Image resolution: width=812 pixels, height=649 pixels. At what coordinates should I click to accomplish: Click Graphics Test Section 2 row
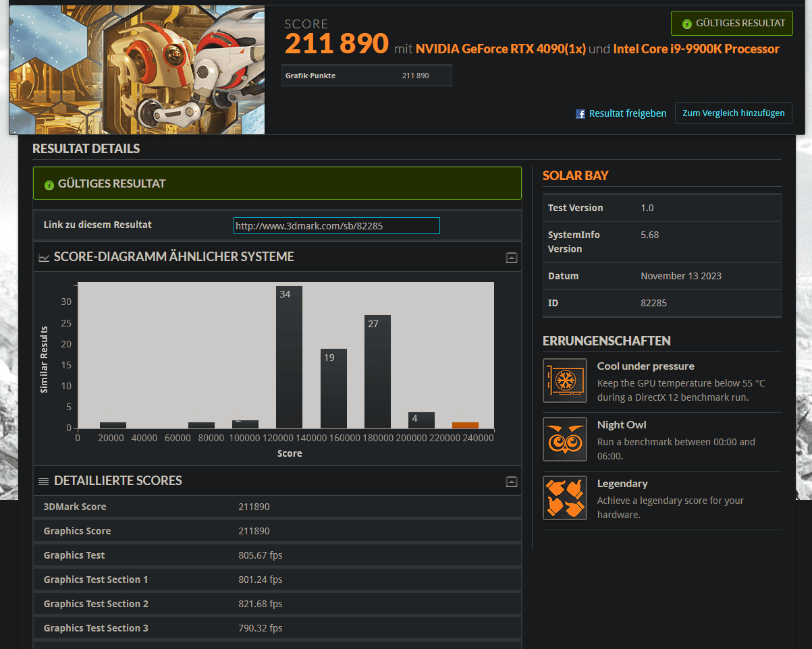click(277, 604)
